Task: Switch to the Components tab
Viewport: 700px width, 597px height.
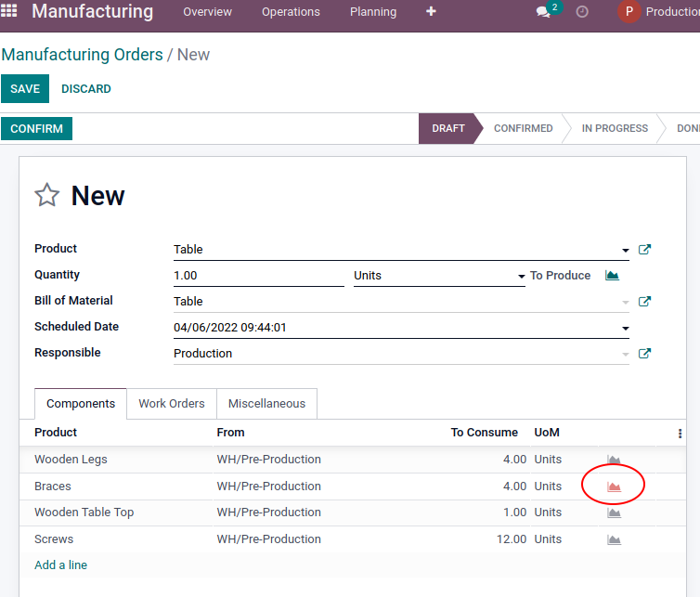Action: [x=81, y=404]
